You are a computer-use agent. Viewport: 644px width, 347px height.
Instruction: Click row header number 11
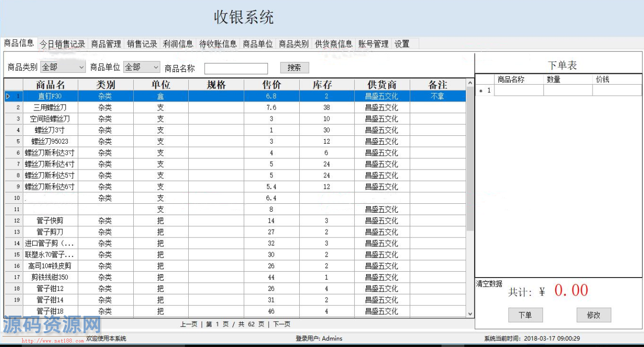tap(14, 210)
